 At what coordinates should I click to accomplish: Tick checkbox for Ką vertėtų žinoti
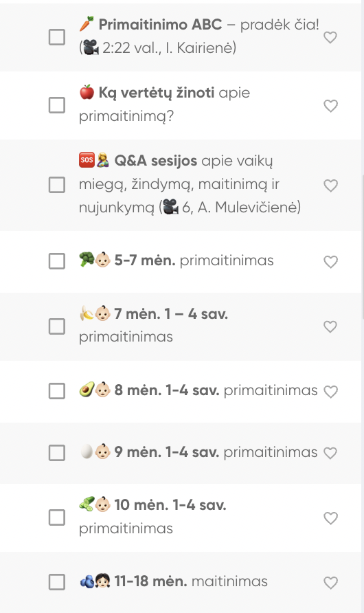click(x=56, y=105)
